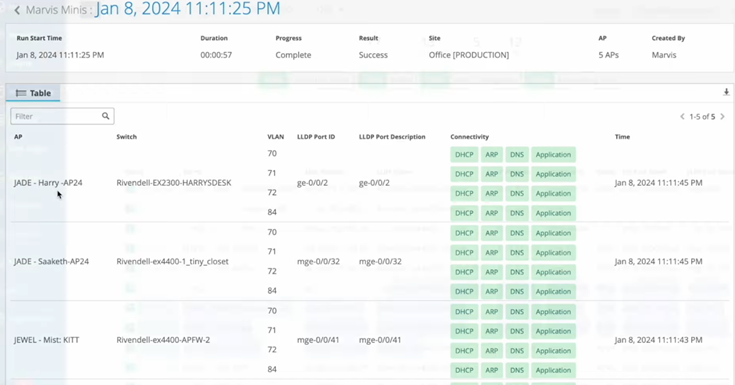Image resolution: width=735 pixels, height=385 pixels.
Task: Click duration value 00:00:57
Action: (x=216, y=55)
